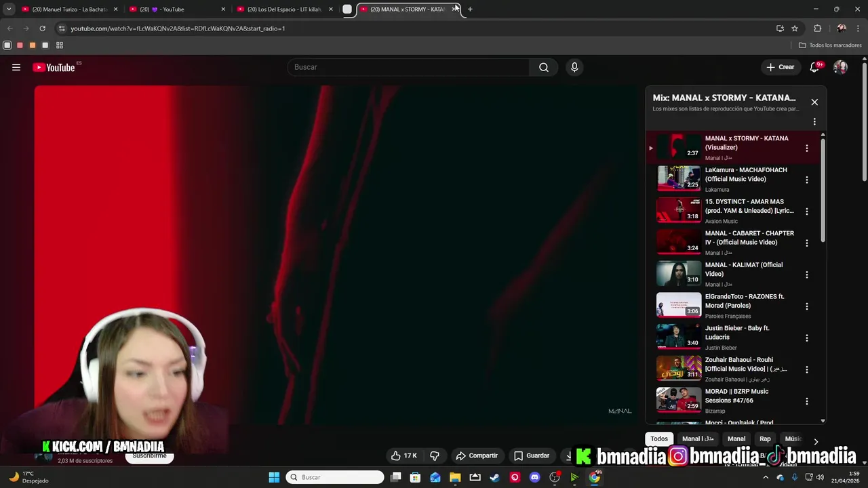Open the notifications bell
The width and height of the screenshot is (868, 488).
[814, 67]
